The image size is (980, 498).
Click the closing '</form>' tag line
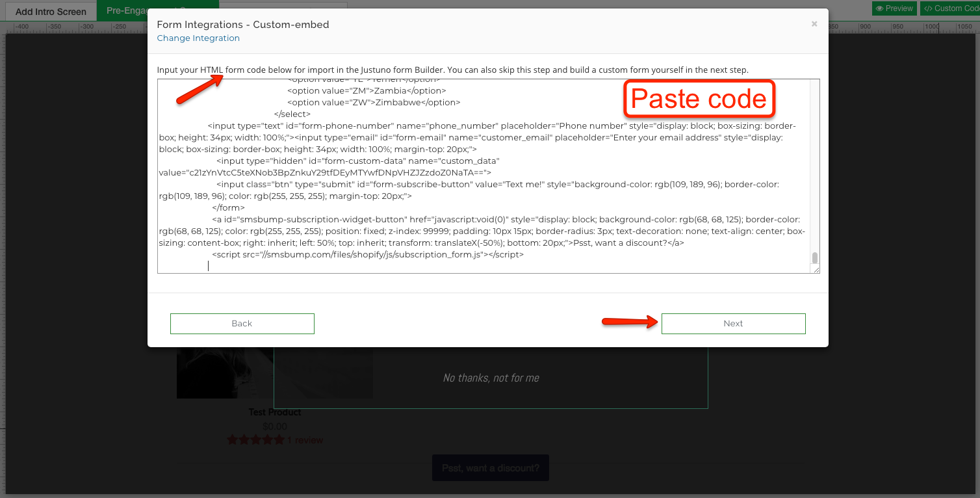pyautogui.click(x=228, y=208)
